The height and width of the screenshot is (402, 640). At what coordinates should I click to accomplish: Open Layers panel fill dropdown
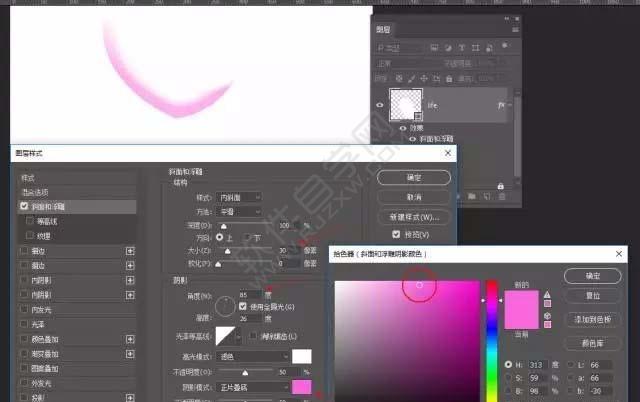pos(495,78)
